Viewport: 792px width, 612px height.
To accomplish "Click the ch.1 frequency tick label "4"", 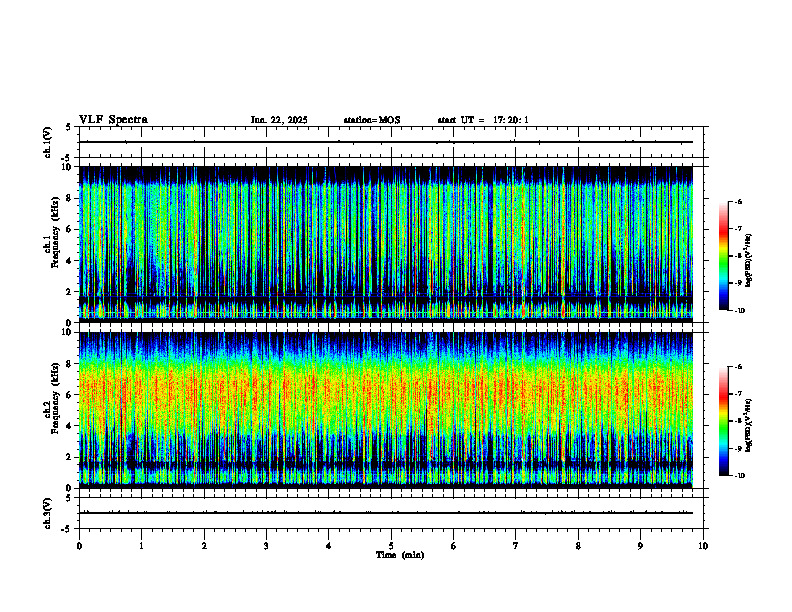I will coord(68,261).
